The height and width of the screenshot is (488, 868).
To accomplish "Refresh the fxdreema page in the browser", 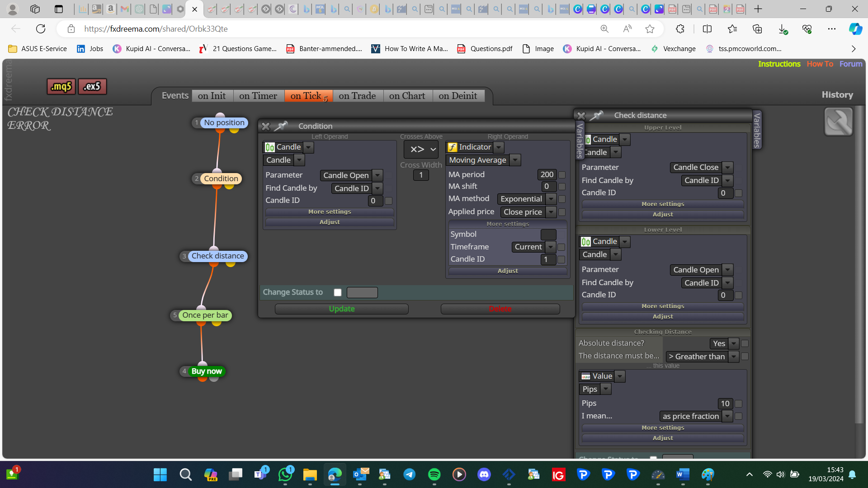I will 41,29.
